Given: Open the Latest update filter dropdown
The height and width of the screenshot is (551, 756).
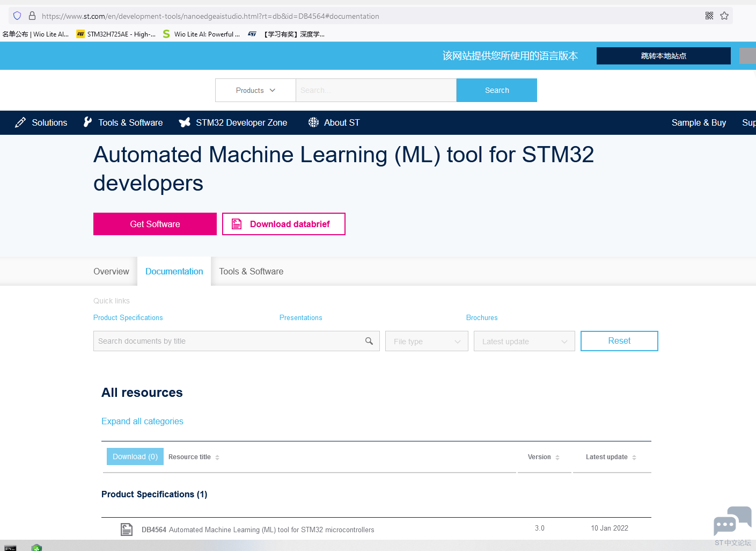Looking at the screenshot, I should pos(524,341).
